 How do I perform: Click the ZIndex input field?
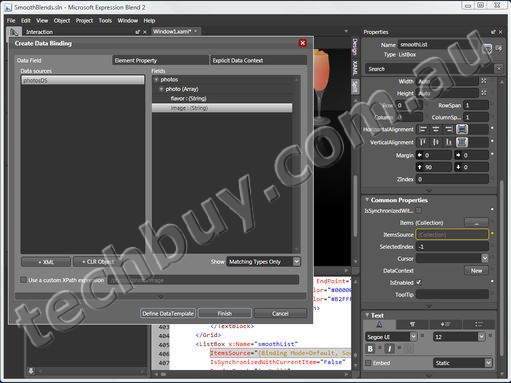tap(452, 179)
